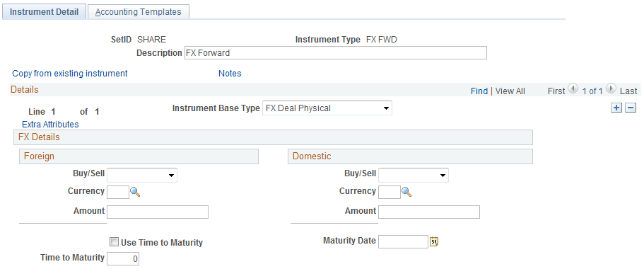Open the Domestic Currency lookup magnifier
The width and height of the screenshot is (644, 269).
tap(406, 192)
